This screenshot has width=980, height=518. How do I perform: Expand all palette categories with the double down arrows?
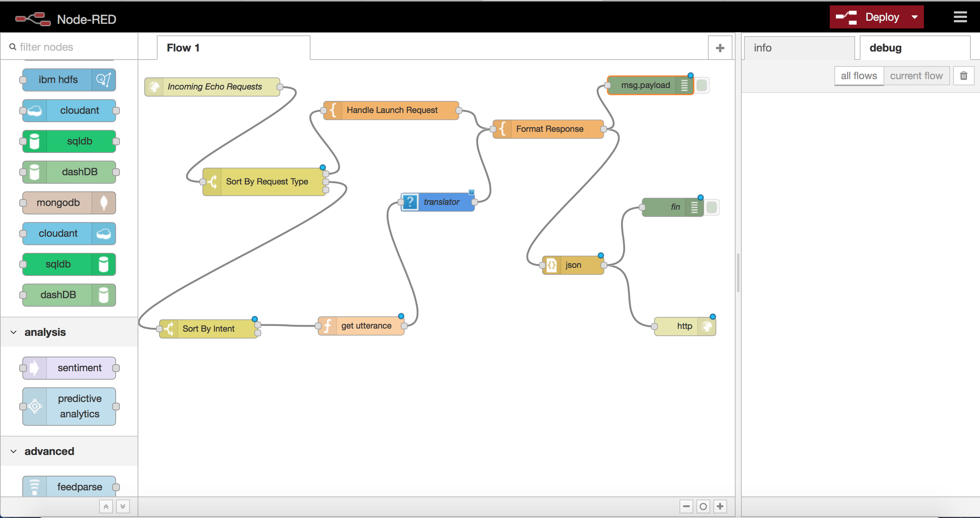pos(123,506)
